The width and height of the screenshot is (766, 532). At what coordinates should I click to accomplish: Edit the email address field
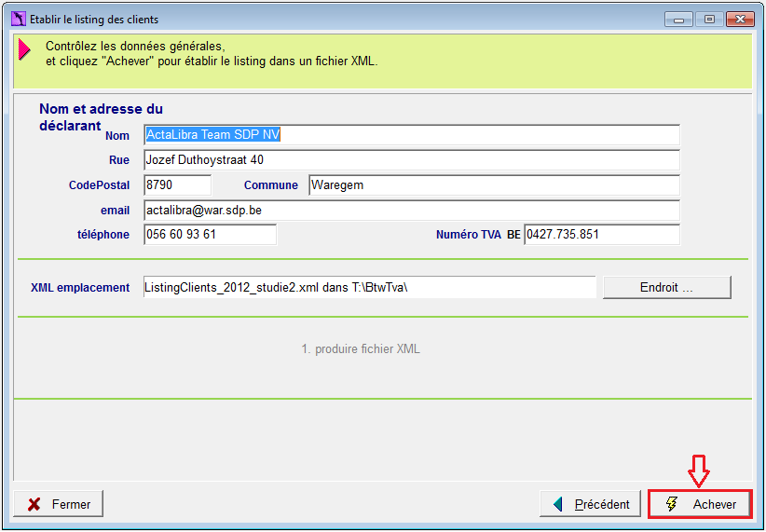(412, 211)
